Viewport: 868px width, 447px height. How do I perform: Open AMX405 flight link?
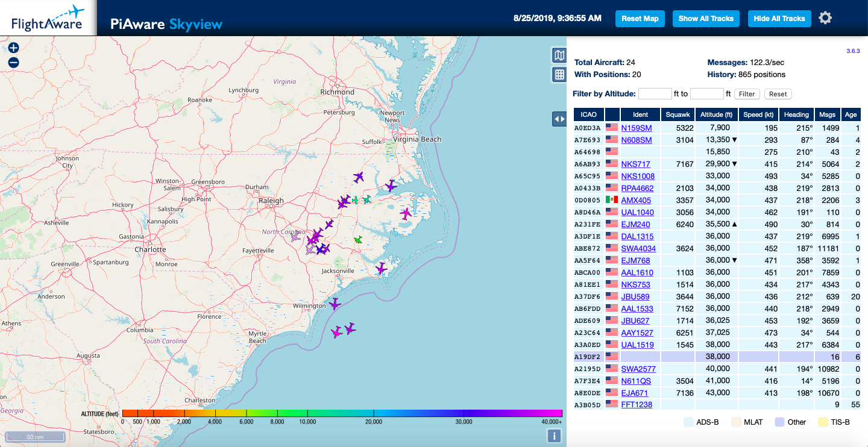click(637, 200)
